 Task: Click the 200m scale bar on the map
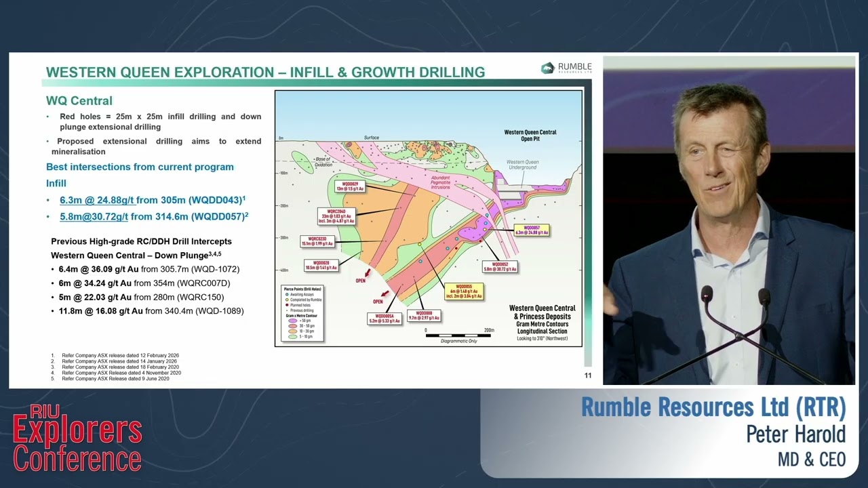459,335
